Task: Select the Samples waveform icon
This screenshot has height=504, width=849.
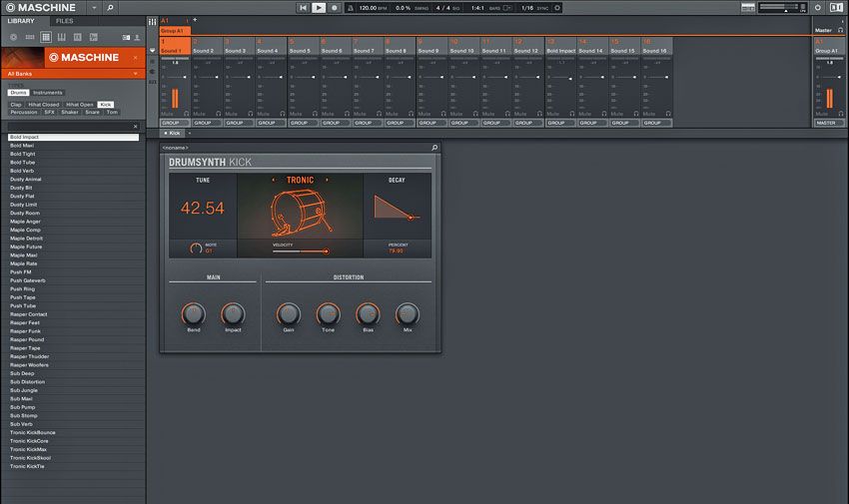Action: coord(94,37)
